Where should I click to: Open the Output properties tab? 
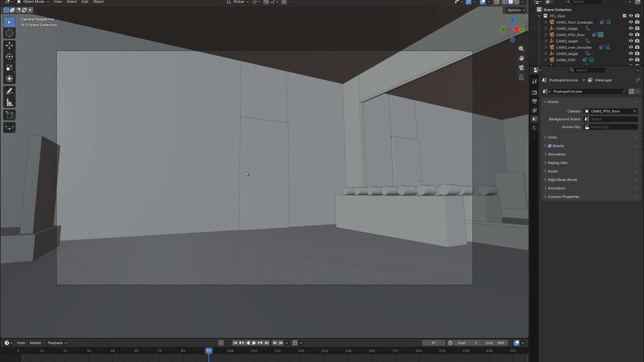click(x=534, y=102)
